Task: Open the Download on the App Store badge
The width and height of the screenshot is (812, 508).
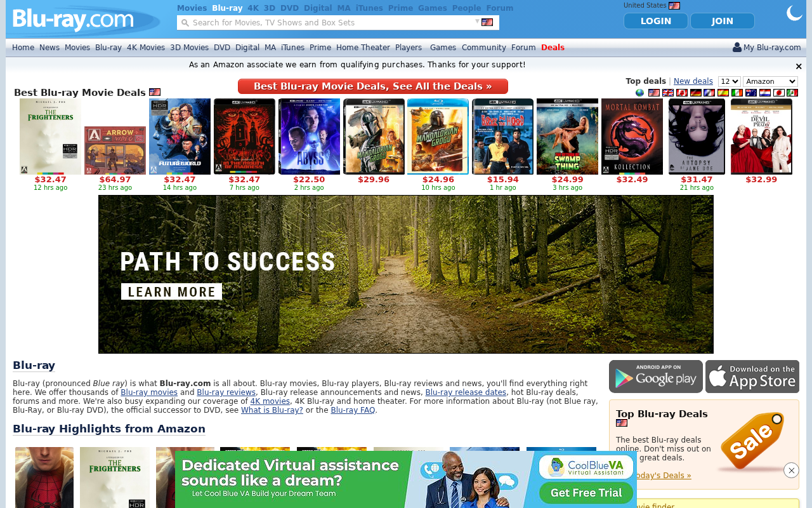Action: point(752,377)
